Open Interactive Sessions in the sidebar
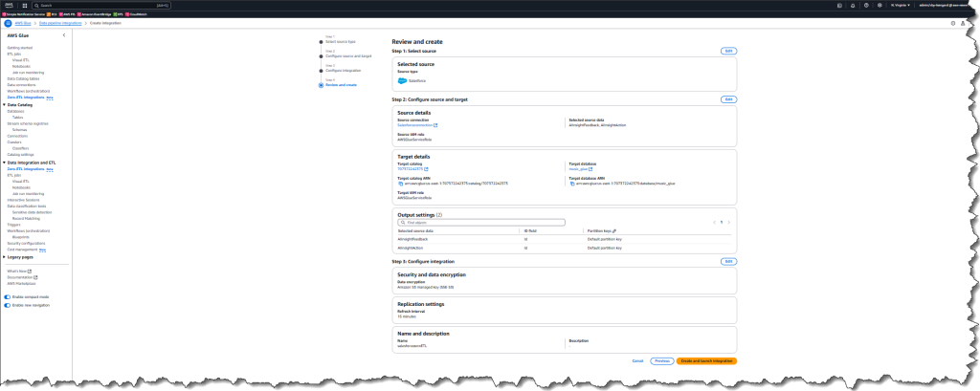The width and height of the screenshot is (980, 391). [21, 200]
